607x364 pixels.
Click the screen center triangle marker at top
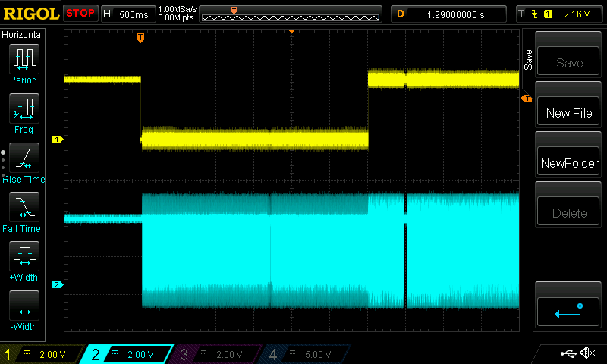point(291,31)
